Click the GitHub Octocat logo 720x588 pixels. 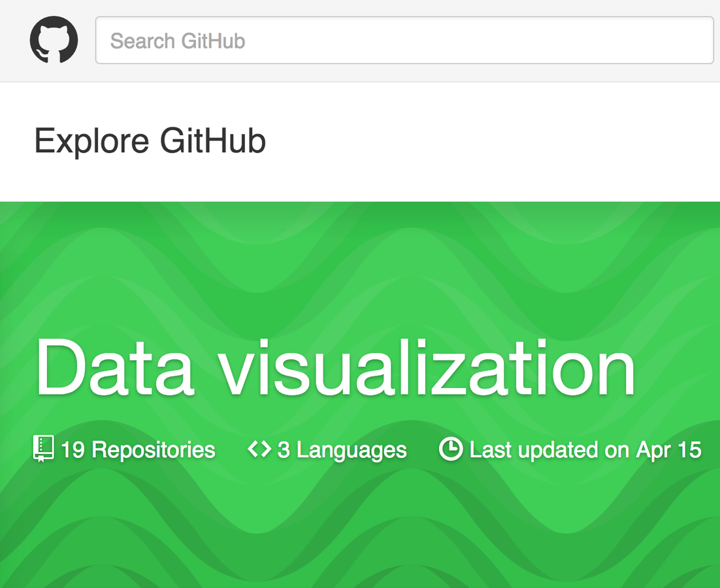[54, 40]
